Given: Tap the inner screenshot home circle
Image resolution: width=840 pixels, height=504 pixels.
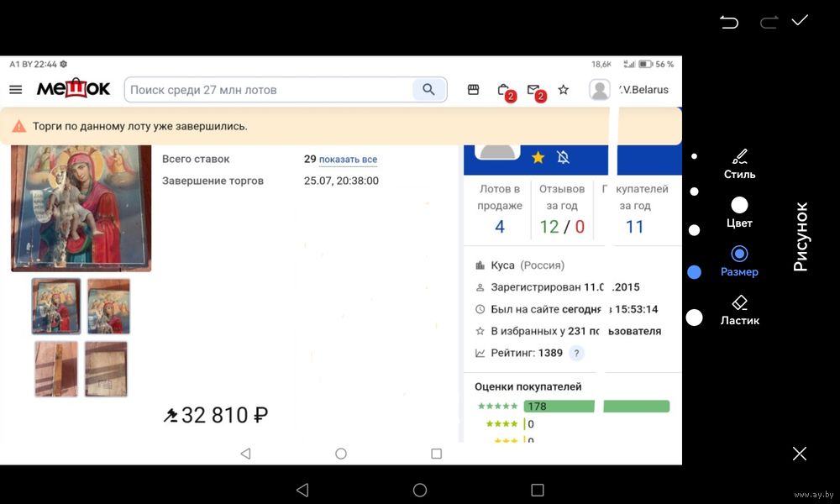Looking at the screenshot, I should click(341, 454).
